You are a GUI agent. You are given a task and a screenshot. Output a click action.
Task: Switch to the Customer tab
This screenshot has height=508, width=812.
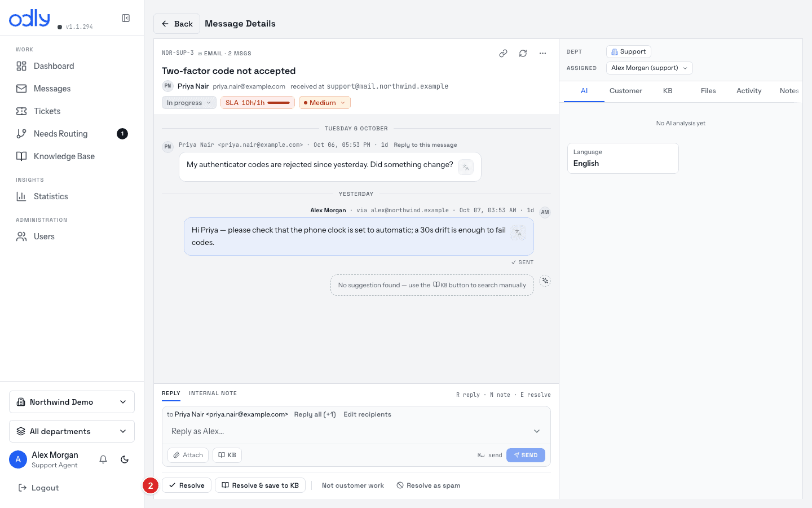[x=626, y=91]
